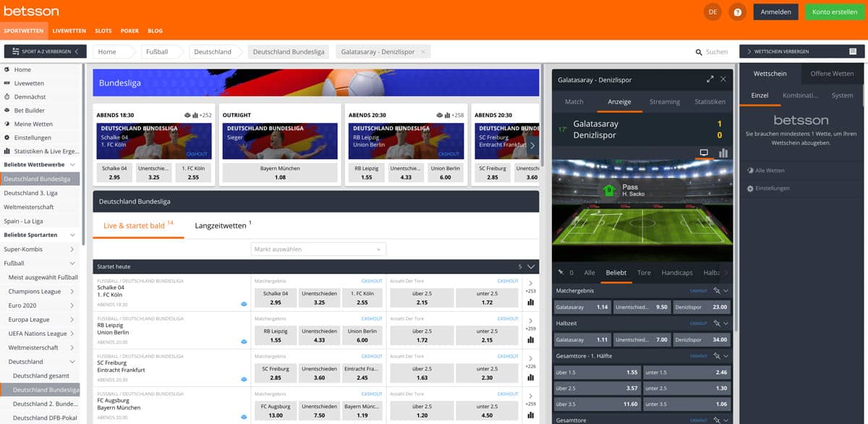Click the Bayern München outright card image
Viewport: 868px width, 424px height.
(281, 141)
